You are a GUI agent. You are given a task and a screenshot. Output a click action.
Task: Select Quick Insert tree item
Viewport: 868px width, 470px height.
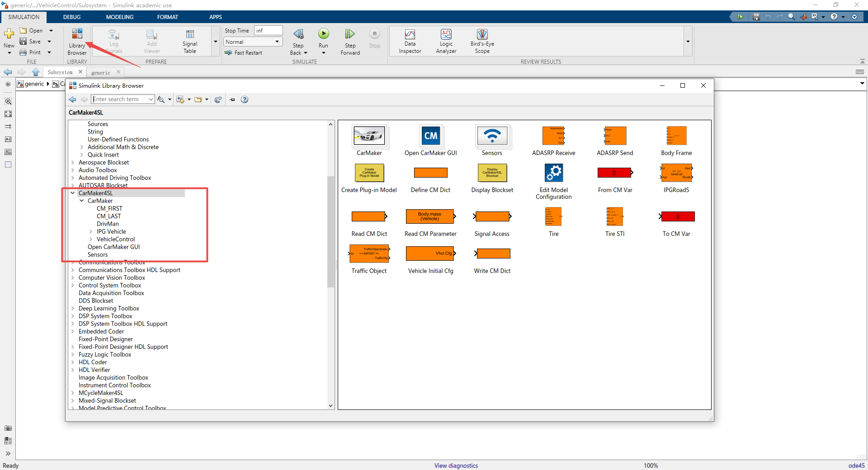pos(103,155)
